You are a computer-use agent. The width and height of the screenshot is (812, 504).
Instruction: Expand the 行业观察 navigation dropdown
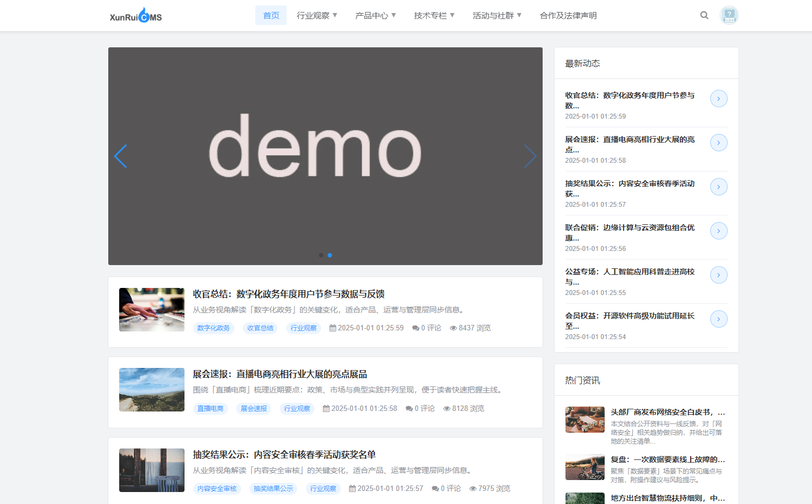[x=317, y=15]
